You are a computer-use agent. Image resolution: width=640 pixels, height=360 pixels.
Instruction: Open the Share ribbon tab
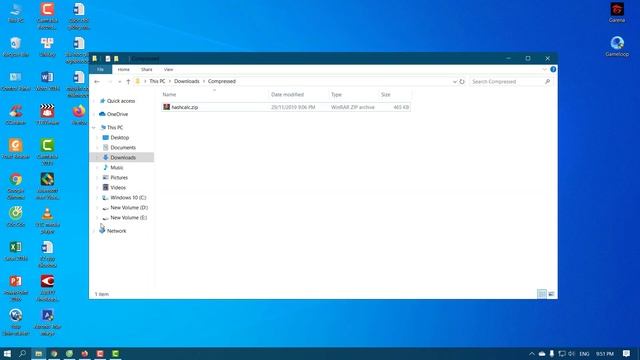point(147,69)
